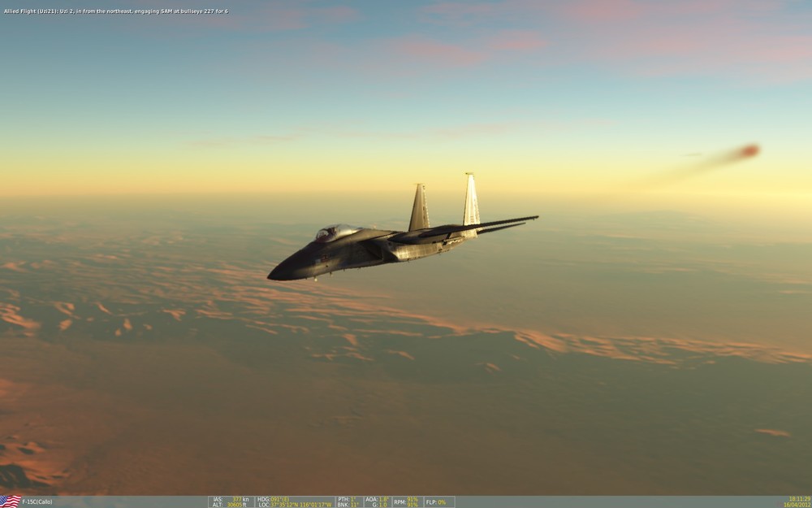Image resolution: width=812 pixels, height=508 pixels.
Task: Click the 18:11:29 mission clock
Action: (x=800, y=499)
